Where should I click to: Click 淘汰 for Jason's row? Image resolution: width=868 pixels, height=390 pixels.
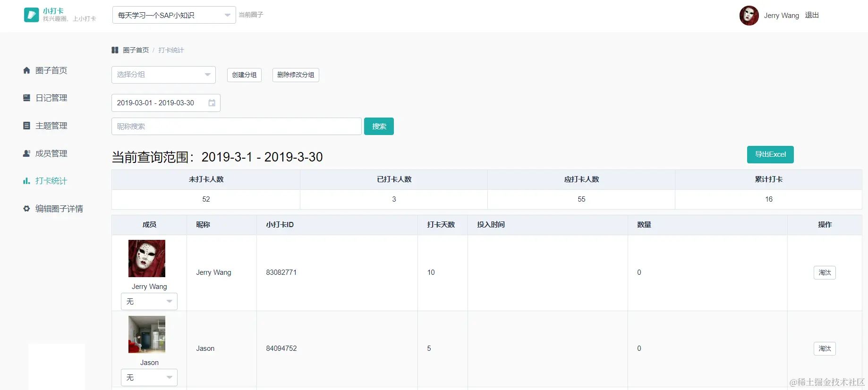[825, 348]
